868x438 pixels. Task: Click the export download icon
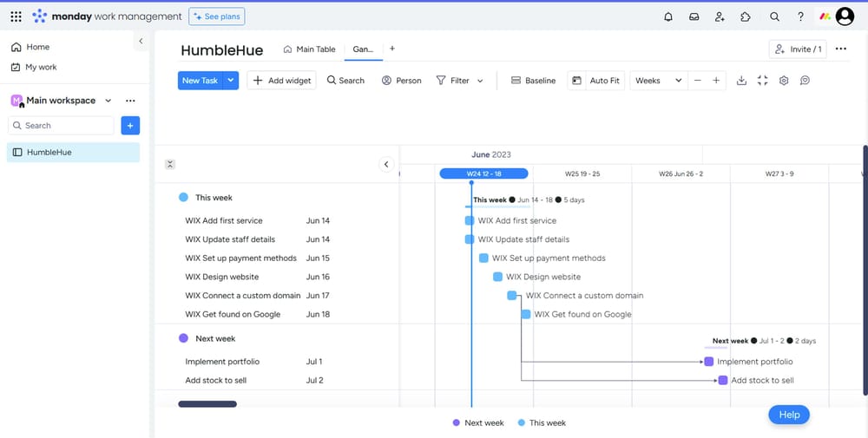point(741,81)
